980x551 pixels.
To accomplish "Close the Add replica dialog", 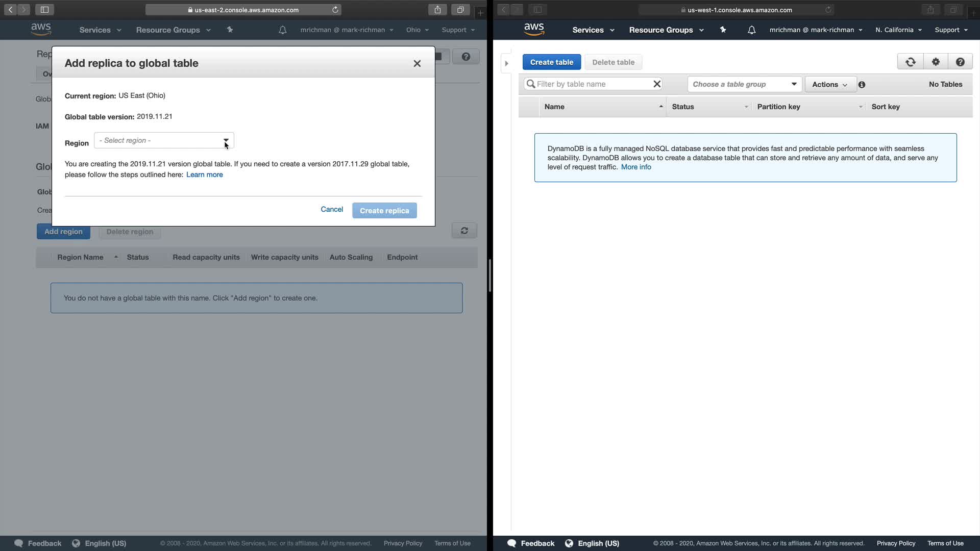I will (417, 63).
